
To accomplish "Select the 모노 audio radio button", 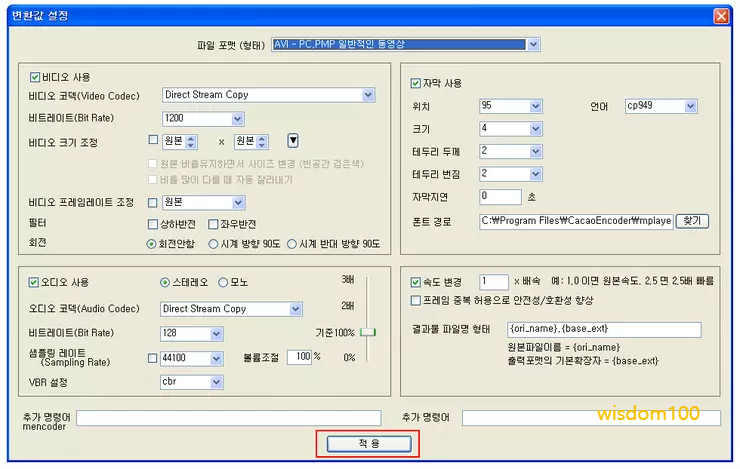I will point(222,282).
